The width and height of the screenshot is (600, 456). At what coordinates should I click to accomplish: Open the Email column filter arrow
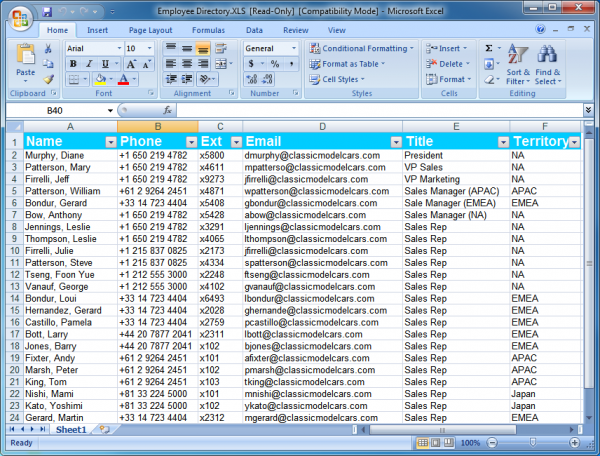[x=396, y=142]
